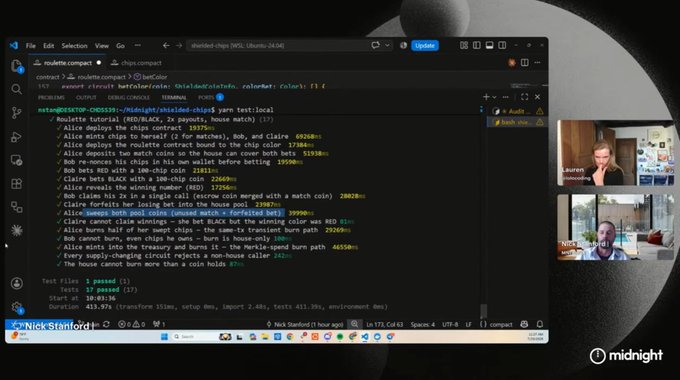680x380 pixels.
Task: Click the zoom magnifier in status bar
Action: (355, 324)
